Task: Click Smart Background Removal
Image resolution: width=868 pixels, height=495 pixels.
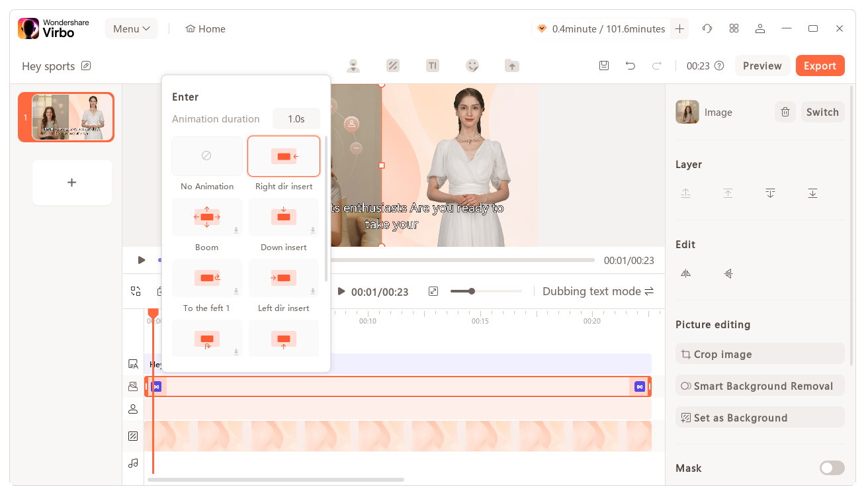Action: [x=759, y=386]
